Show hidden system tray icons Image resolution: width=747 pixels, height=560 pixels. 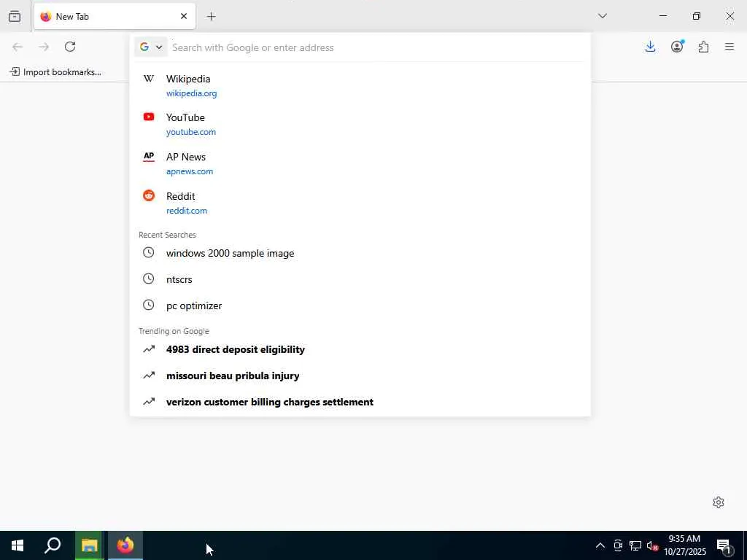600,545
